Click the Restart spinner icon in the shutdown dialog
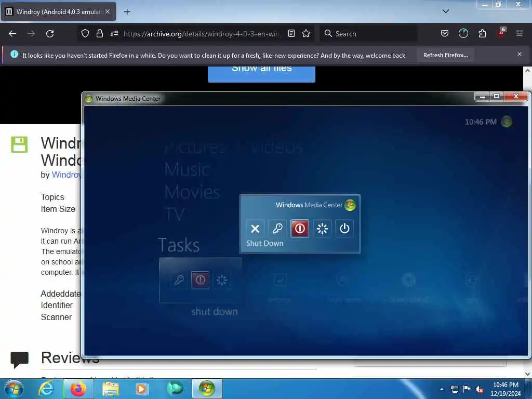The height and width of the screenshot is (399, 532). [x=322, y=229]
